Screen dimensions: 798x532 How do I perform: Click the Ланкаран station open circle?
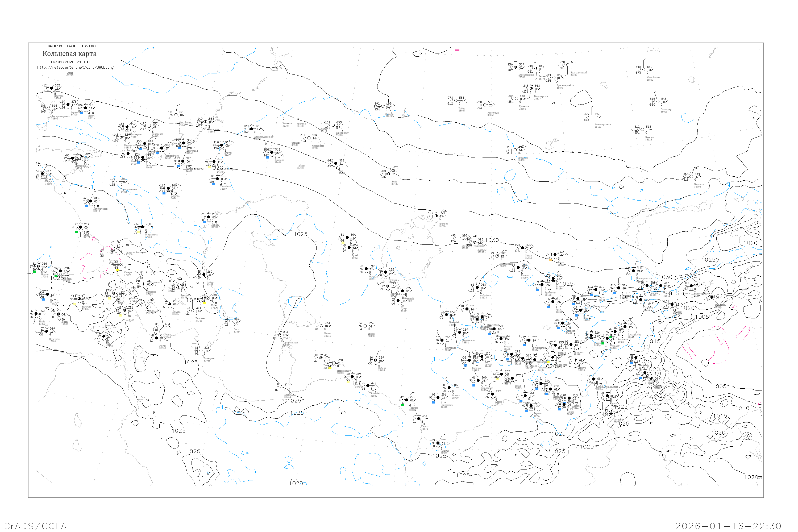201,351
